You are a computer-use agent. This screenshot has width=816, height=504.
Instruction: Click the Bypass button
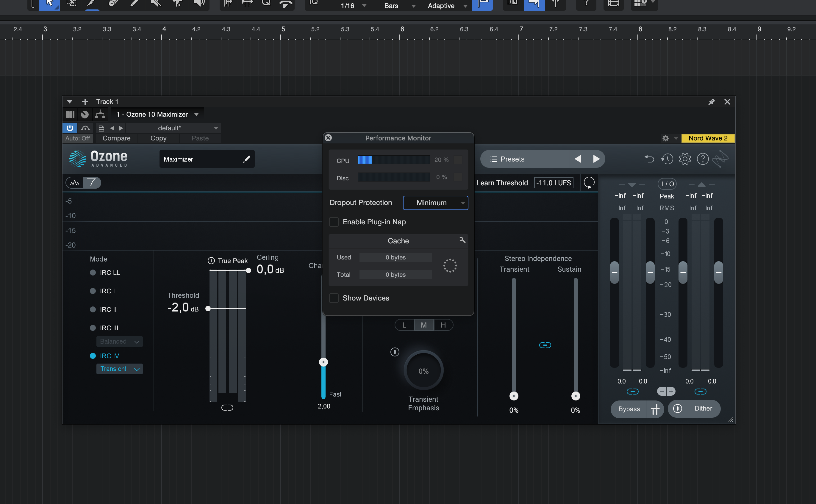click(x=629, y=409)
